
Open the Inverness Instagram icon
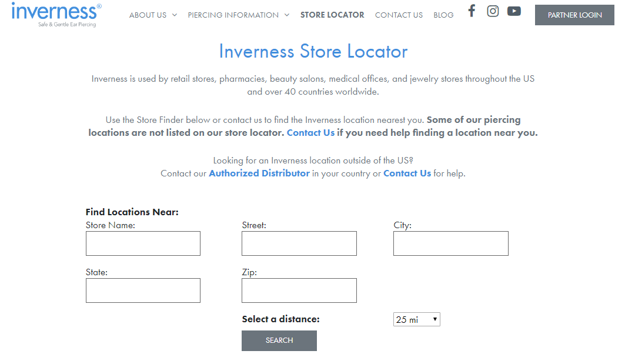point(493,11)
